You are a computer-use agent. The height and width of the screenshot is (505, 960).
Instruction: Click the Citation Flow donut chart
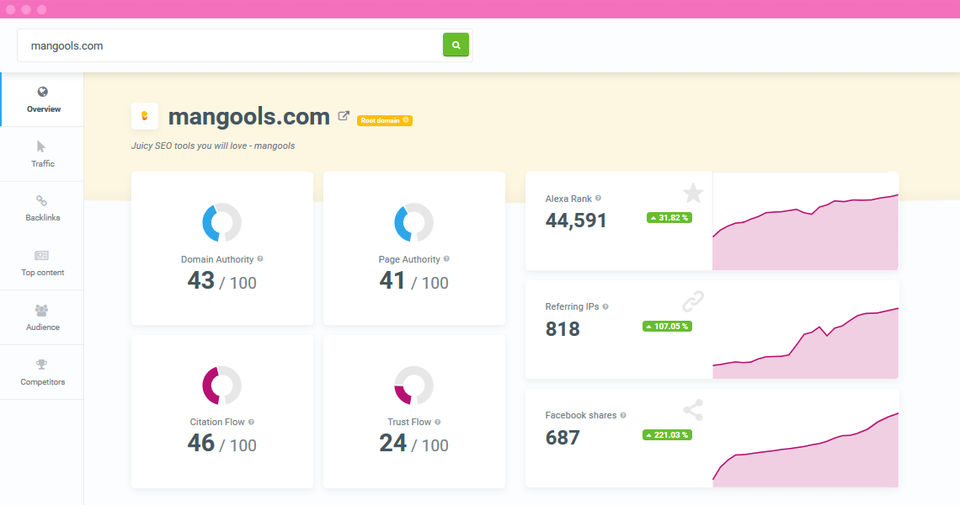222,385
